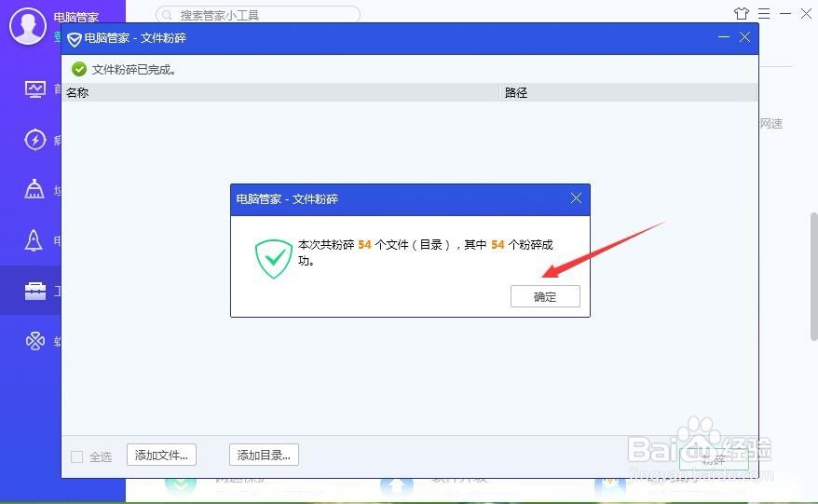Minimize the 电脑管家 main window

point(785,14)
